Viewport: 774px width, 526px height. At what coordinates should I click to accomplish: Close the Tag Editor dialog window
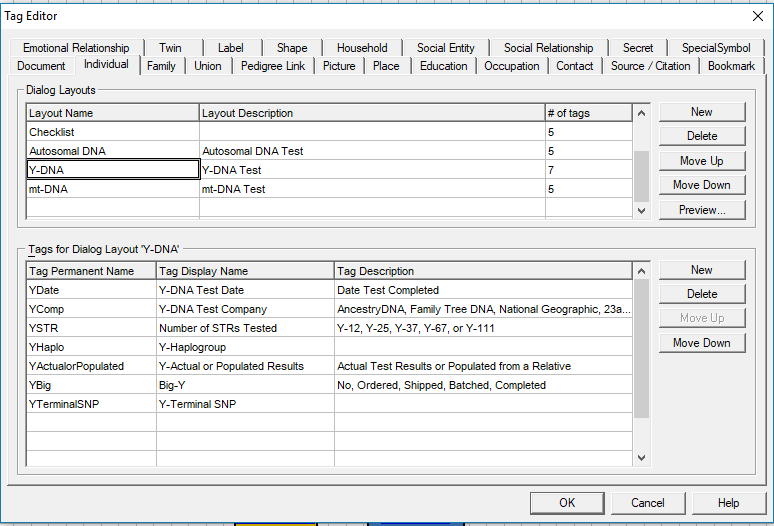(x=756, y=16)
